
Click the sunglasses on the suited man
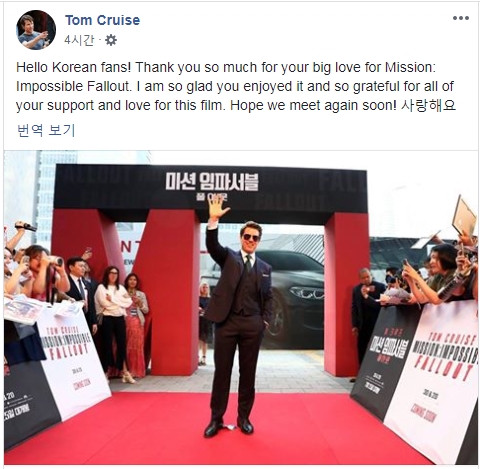coord(251,237)
